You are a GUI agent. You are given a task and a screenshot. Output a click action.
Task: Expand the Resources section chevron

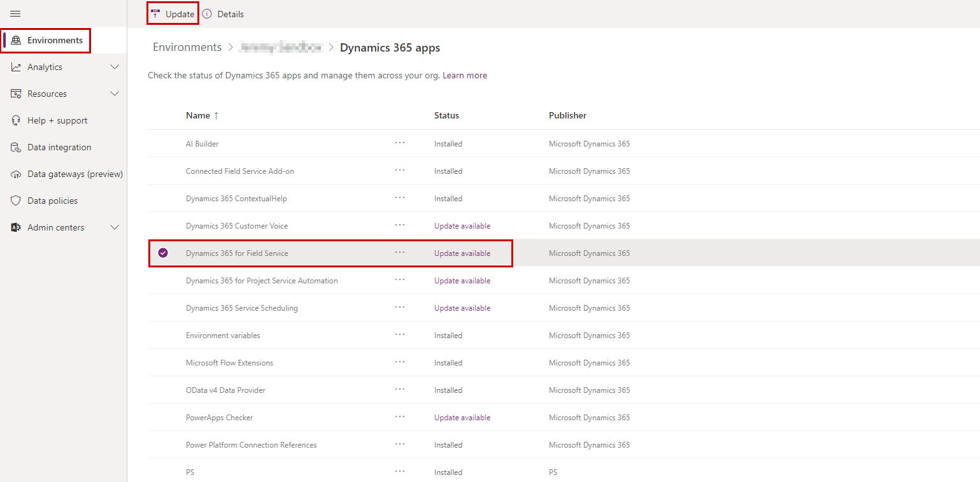pyautogui.click(x=115, y=94)
